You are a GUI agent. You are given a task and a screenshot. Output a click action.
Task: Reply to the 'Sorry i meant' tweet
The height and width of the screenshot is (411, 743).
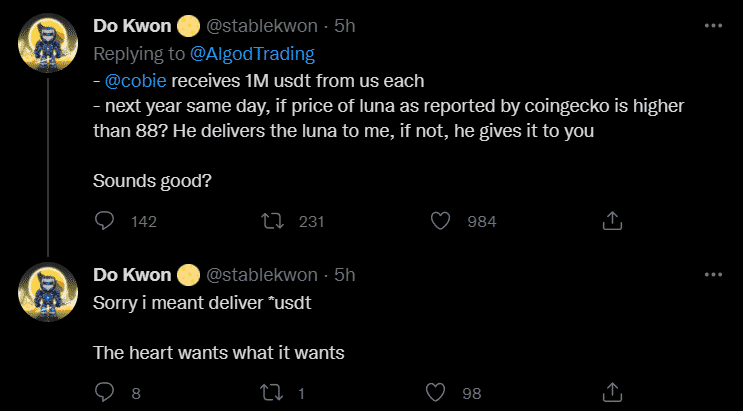pyautogui.click(x=106, y=391)
